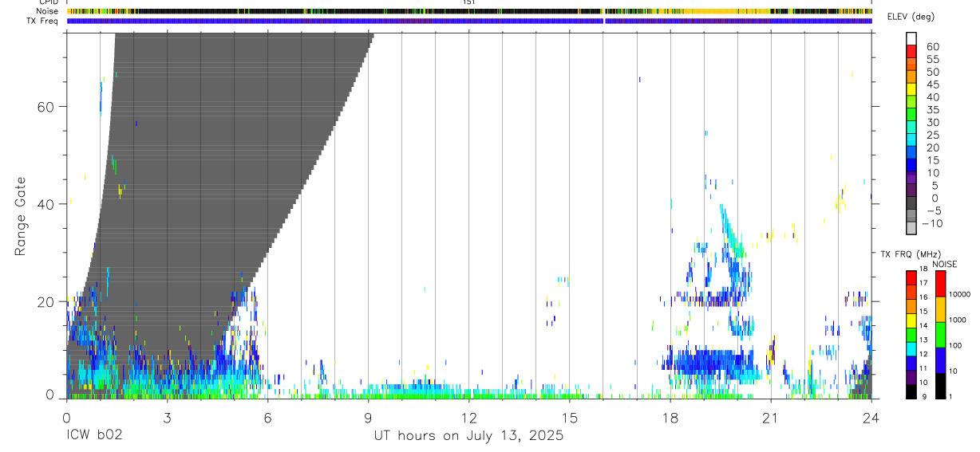Click the 100 label on NOISE scale
The width and height of the screenshot is (980, 452).
click(x=957, y=345)
